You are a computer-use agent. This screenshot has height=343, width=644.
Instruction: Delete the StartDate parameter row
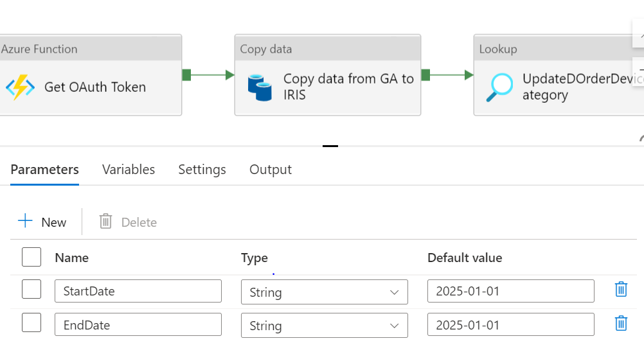(x=621, y=290)
